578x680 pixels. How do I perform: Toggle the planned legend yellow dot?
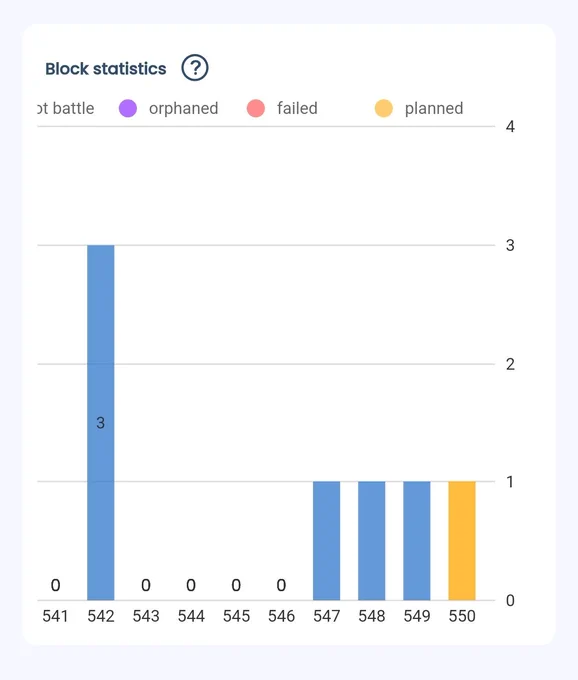(x=384, y=108)
